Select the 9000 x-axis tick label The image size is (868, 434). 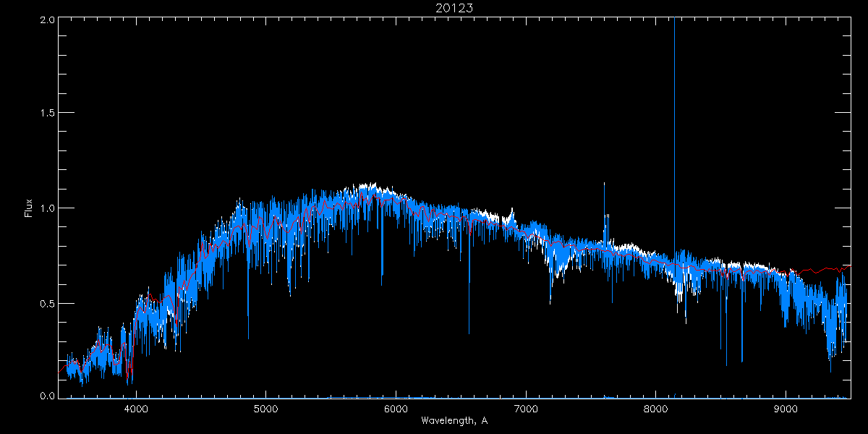point(786,408)
